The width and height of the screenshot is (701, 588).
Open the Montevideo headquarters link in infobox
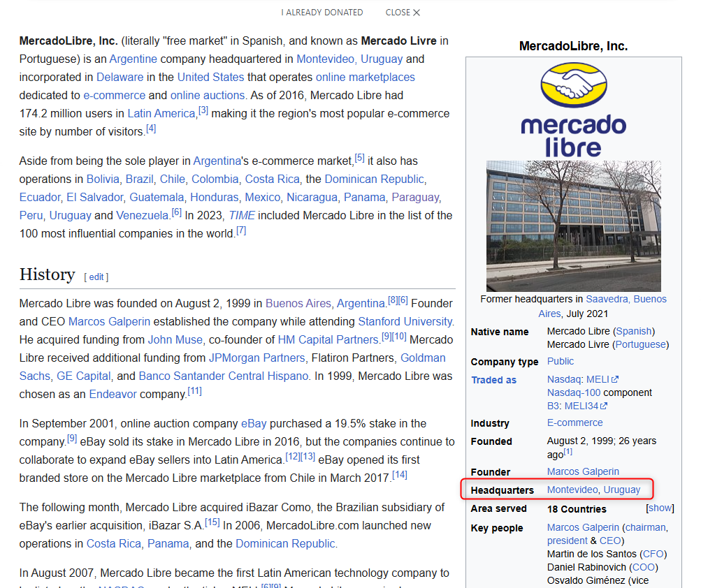pos(572,490)
